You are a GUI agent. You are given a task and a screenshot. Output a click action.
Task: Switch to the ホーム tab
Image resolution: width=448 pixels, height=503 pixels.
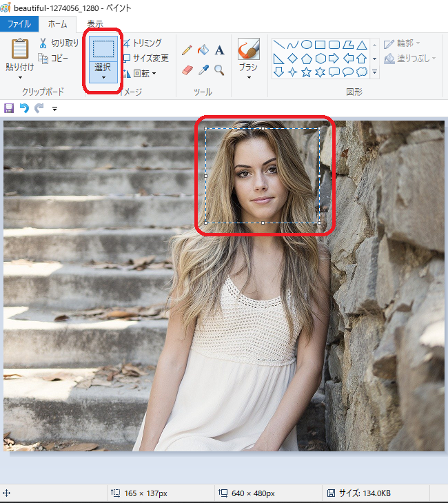pyautogui.click(x=57, y=24)
